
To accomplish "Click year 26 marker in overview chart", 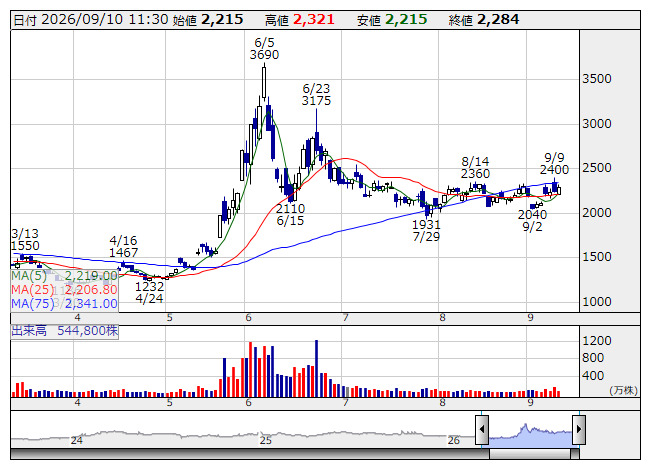I will [x=454, y=440].
